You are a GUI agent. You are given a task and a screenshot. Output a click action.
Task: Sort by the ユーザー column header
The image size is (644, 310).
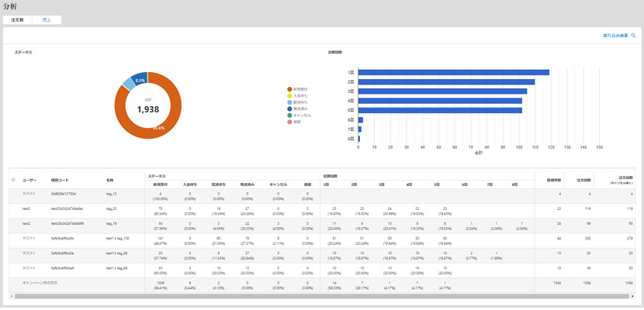tap(29, 180)
